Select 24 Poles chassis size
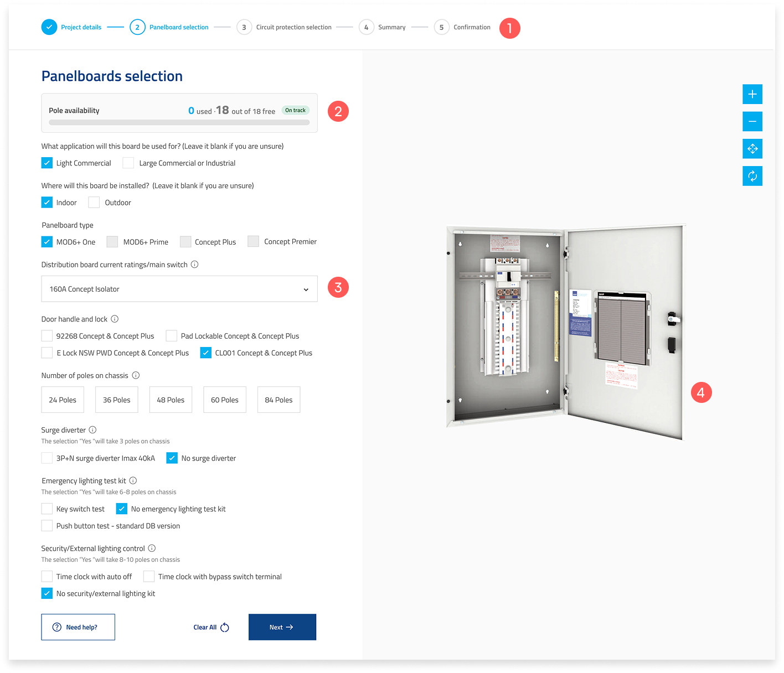784x673 pixels. click(x=63, y=400)
